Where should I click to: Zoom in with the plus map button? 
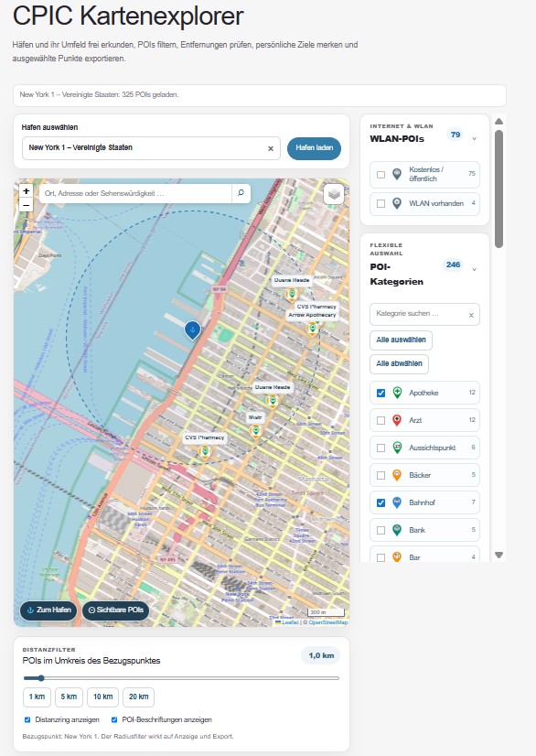pyautogui.click(x=26, y=191)
